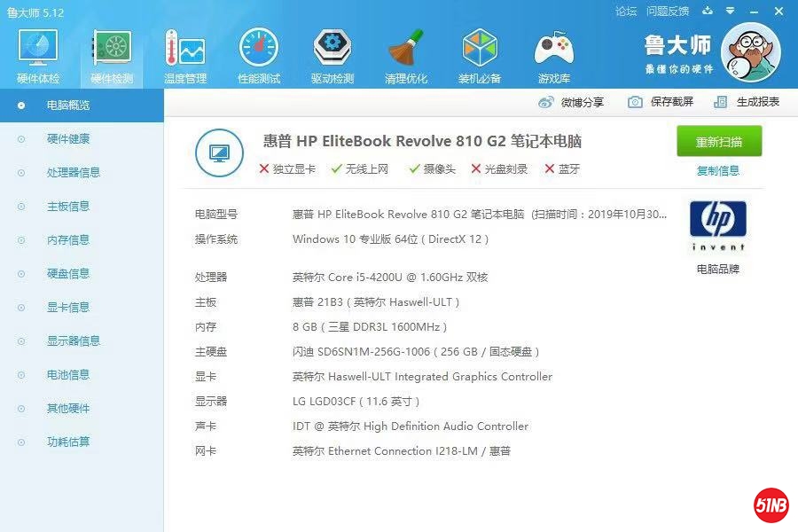798x532 pixels.
Task: Select 硬盘信息 in the sidebar
Action: 69,273
